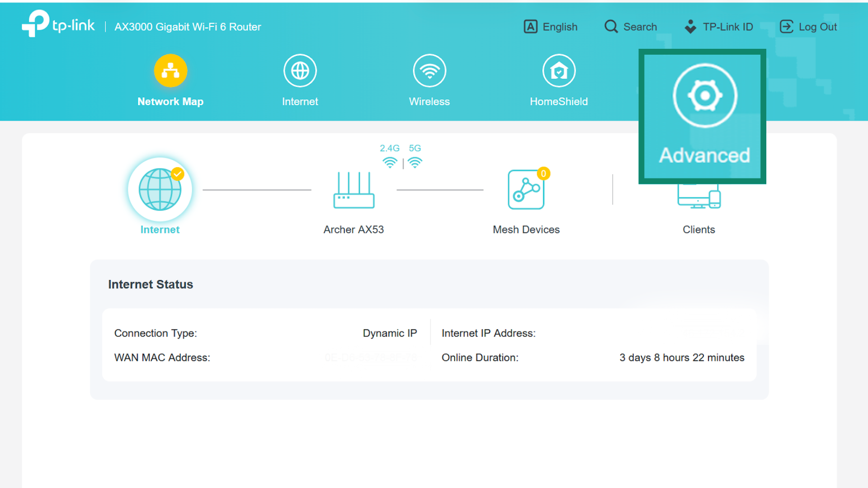Select the Wireless signal icon in navigation
The image size is (868, 488).
click(x=429, y=70)
